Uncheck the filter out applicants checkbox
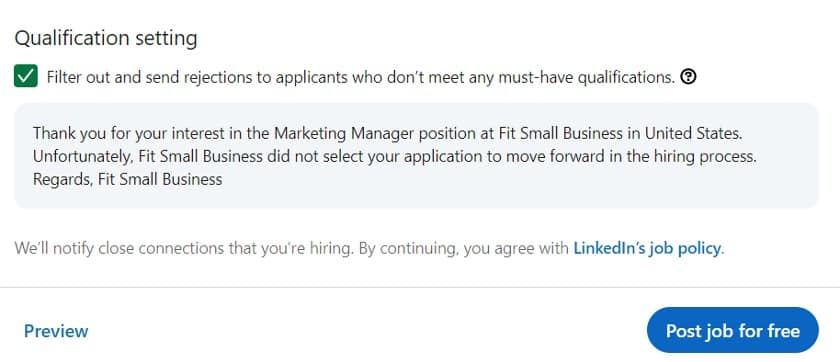840x362 pixels. point(26,76)
